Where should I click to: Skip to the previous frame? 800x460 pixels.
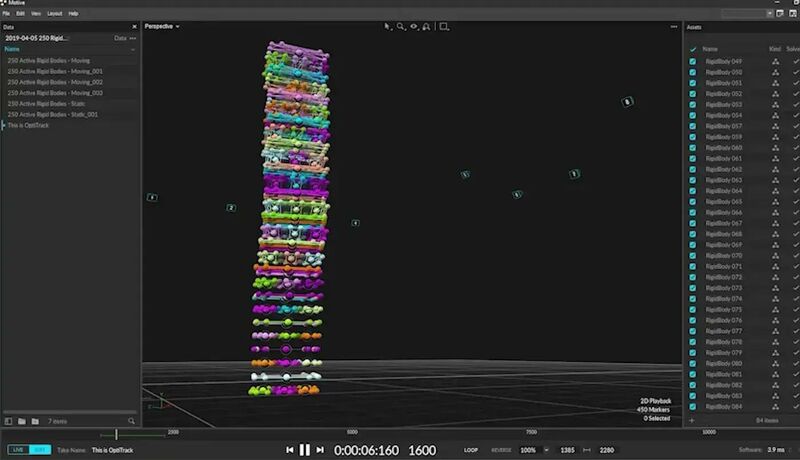click(x=290, y=450)
